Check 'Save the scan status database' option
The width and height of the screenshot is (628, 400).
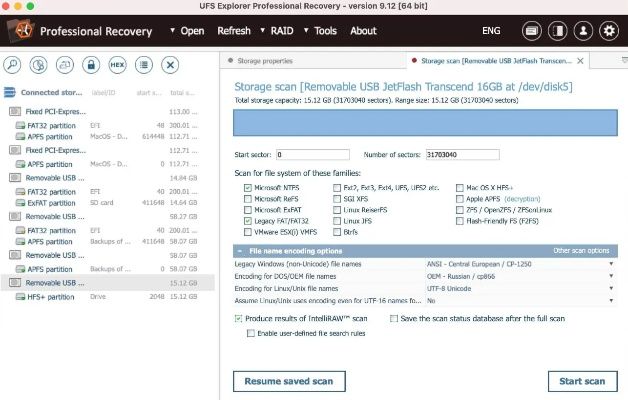393,318
